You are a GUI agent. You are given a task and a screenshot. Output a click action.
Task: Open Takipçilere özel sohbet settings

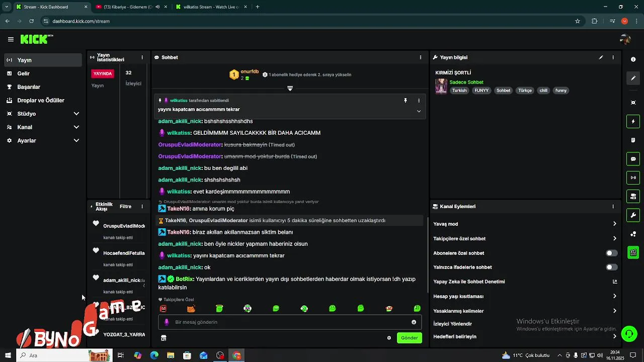(x=525, y=238)
